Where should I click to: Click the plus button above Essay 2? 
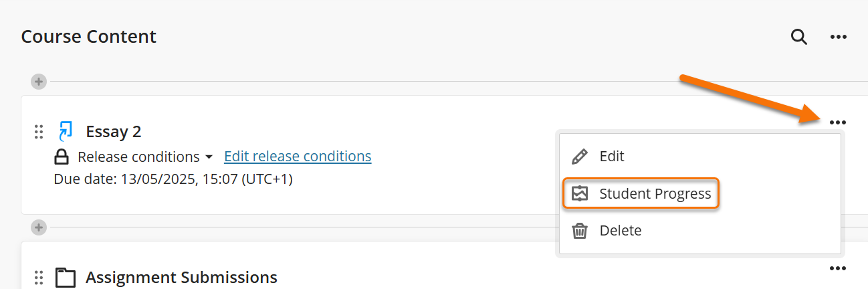39,82
